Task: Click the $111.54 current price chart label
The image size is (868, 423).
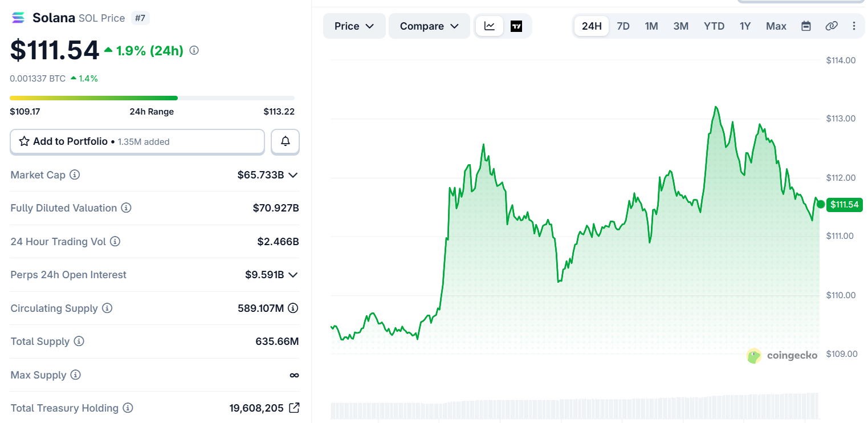Action: point(845,205)
